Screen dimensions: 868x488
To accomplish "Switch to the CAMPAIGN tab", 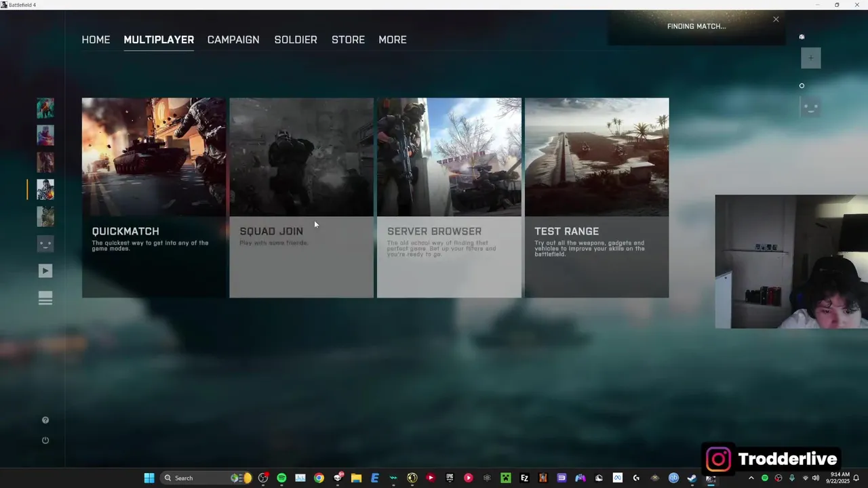I will (233, 40).
